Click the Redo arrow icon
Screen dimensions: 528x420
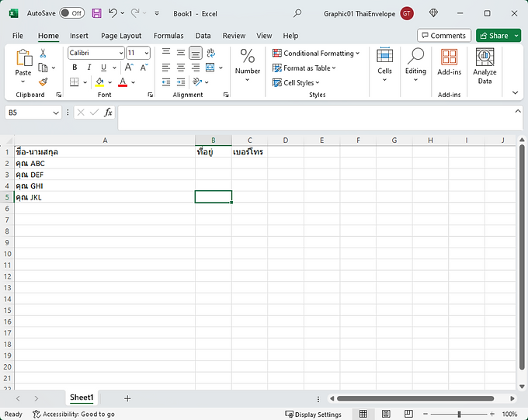(135, 13)
